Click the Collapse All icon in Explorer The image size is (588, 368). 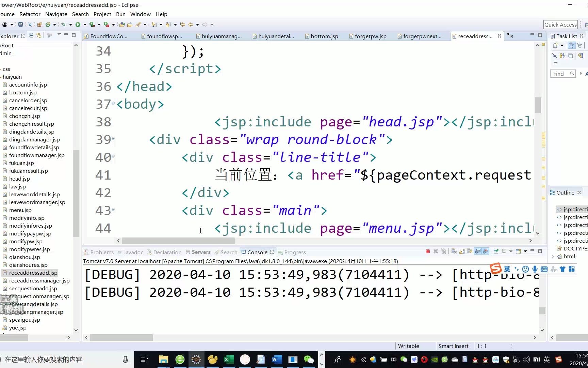(x=31, y=35)
